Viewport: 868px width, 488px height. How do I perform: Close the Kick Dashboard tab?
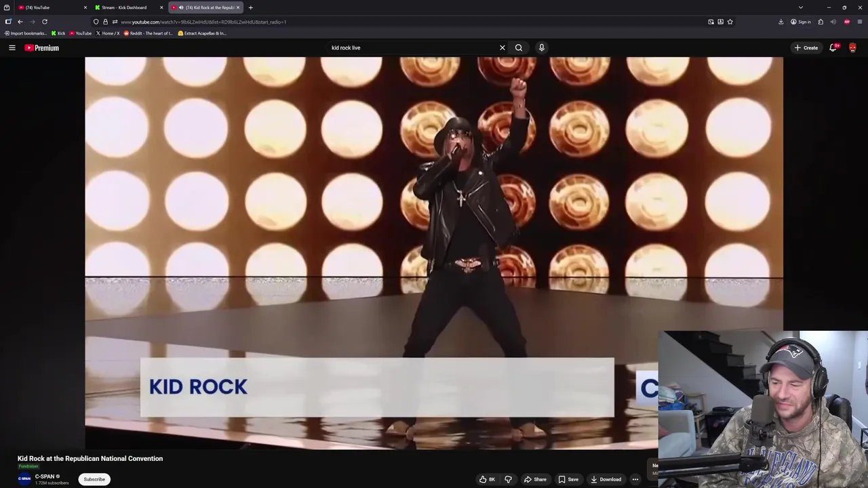161,7
